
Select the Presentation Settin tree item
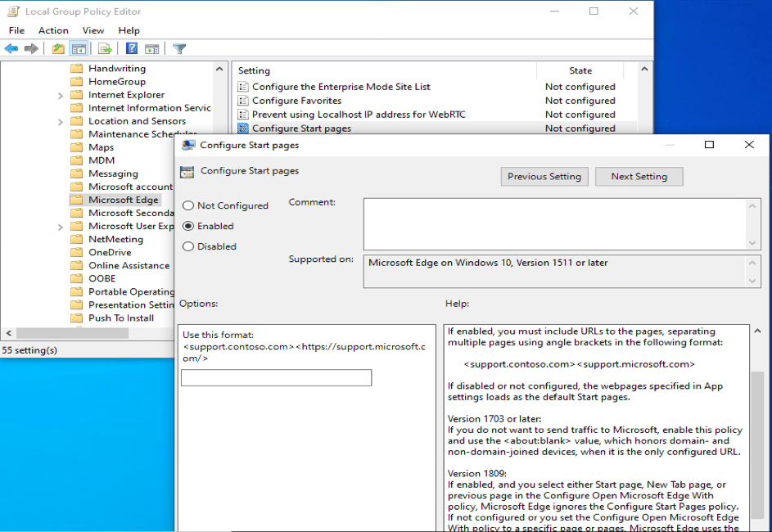131,305
